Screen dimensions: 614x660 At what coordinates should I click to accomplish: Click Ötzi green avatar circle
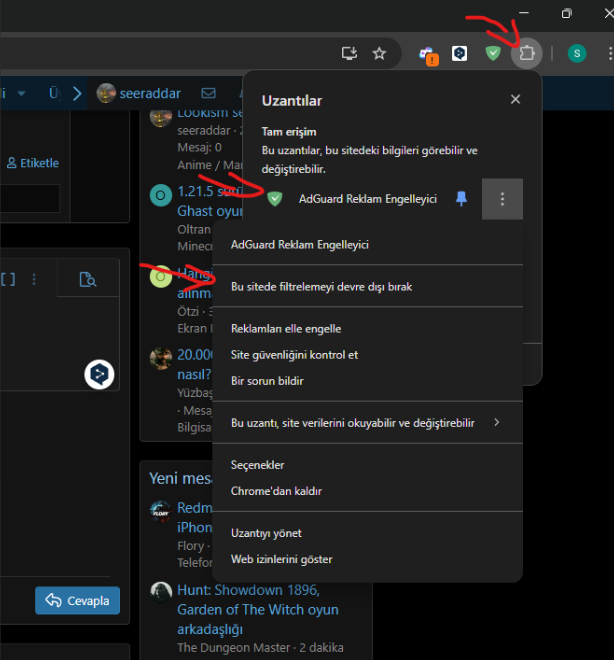coord(161,276)
